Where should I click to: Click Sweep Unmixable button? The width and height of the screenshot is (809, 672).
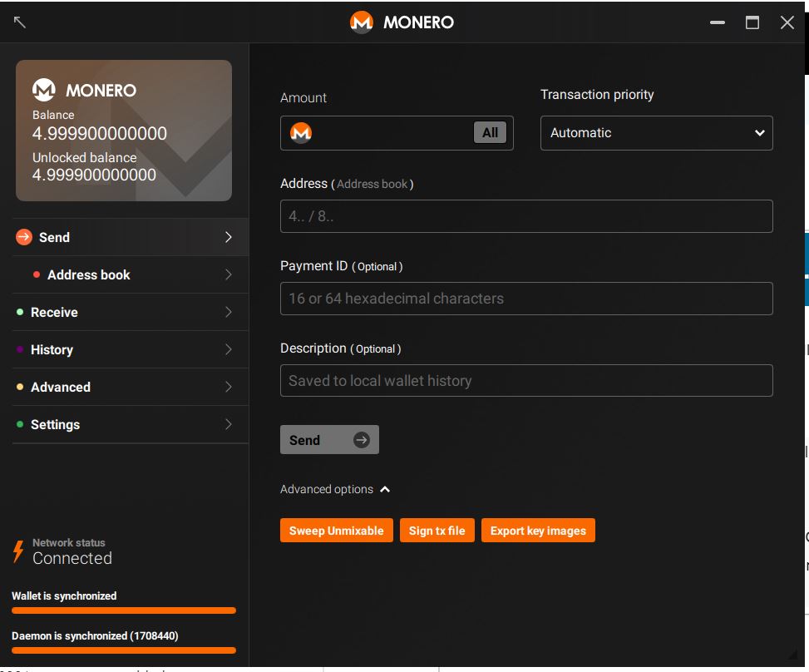pos(337,531)
